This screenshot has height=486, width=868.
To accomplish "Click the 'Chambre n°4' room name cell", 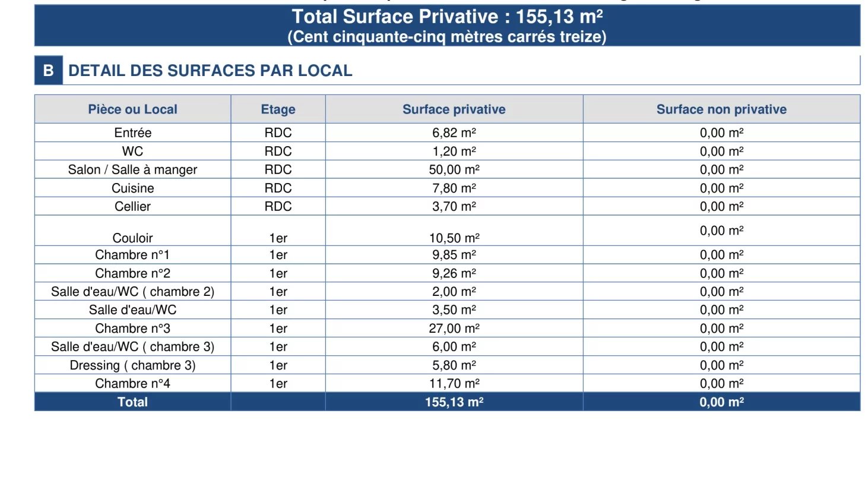I will [132, 384].
